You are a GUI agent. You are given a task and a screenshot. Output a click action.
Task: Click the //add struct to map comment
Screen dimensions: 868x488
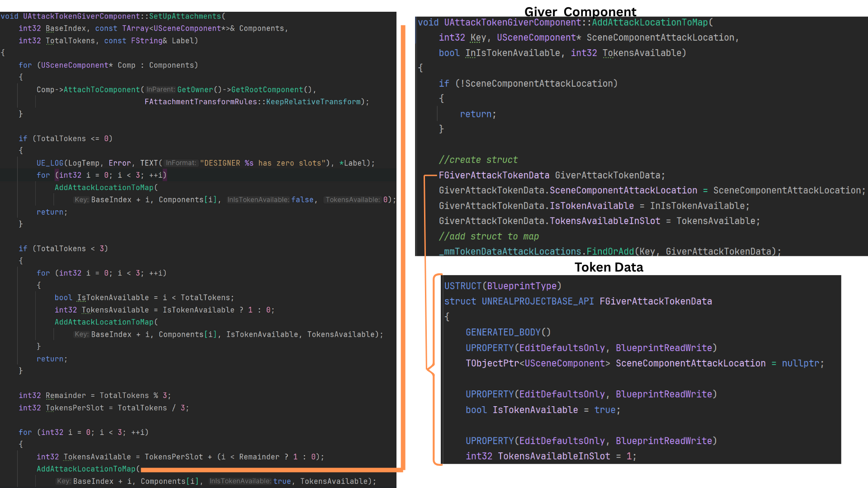tap(488, 236)
